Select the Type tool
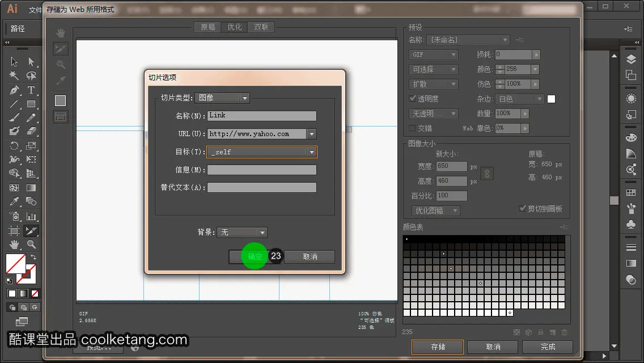The width and height of the screenshot is (644, 363). tap(31, 90)
